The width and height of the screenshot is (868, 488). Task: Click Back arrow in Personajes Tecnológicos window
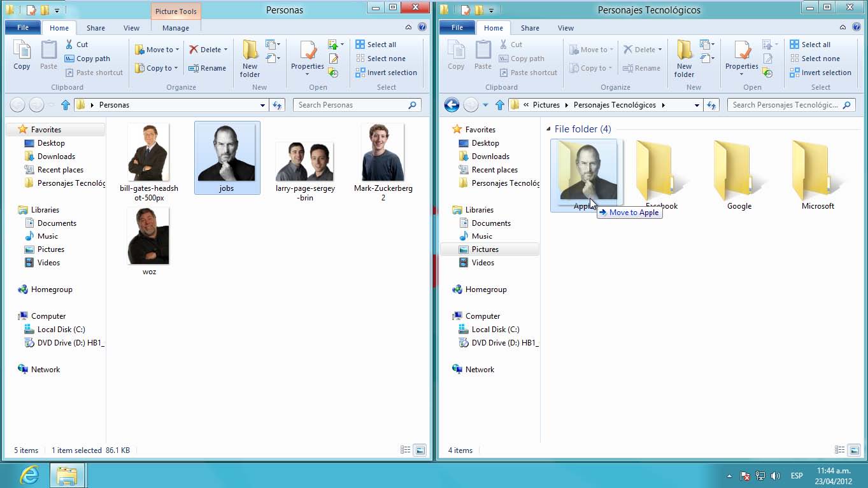click(x=452, y=105)
